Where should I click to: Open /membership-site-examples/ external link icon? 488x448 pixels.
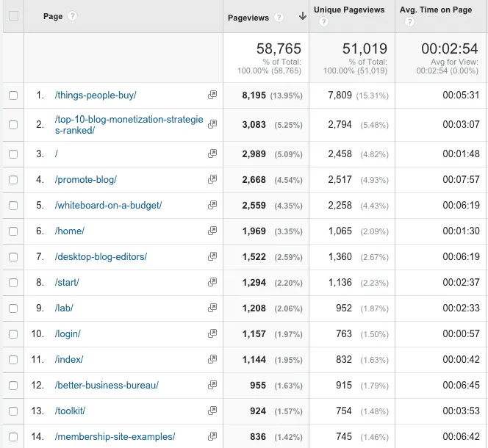pyautogui.click(x=212, y=436)
